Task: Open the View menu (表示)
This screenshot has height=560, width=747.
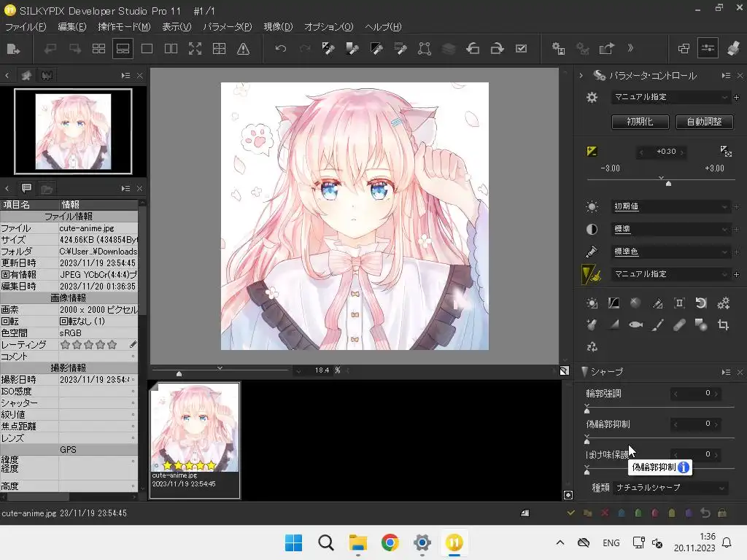Action: pyautogui.click(x=177, y=27)
